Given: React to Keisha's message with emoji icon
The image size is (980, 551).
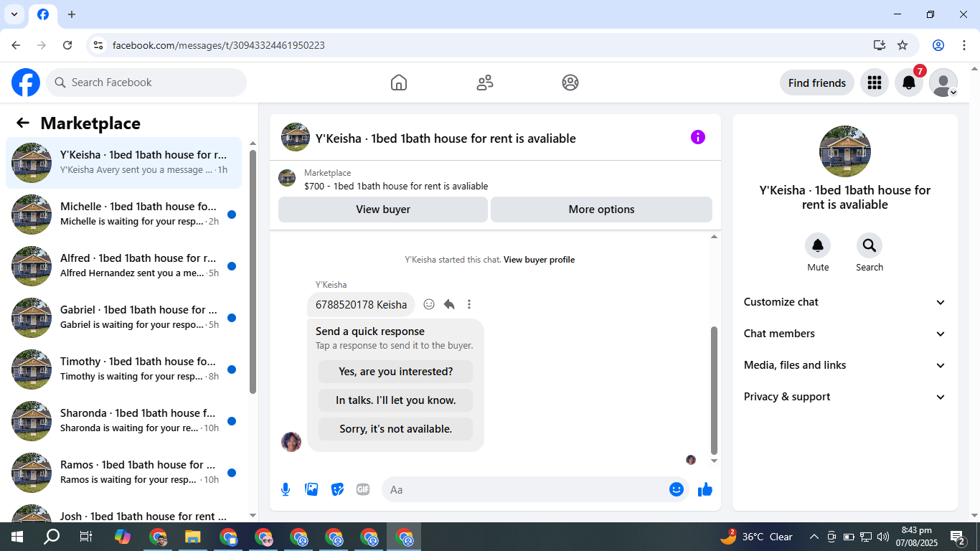Looking at the screenshot, I should 429,304.
